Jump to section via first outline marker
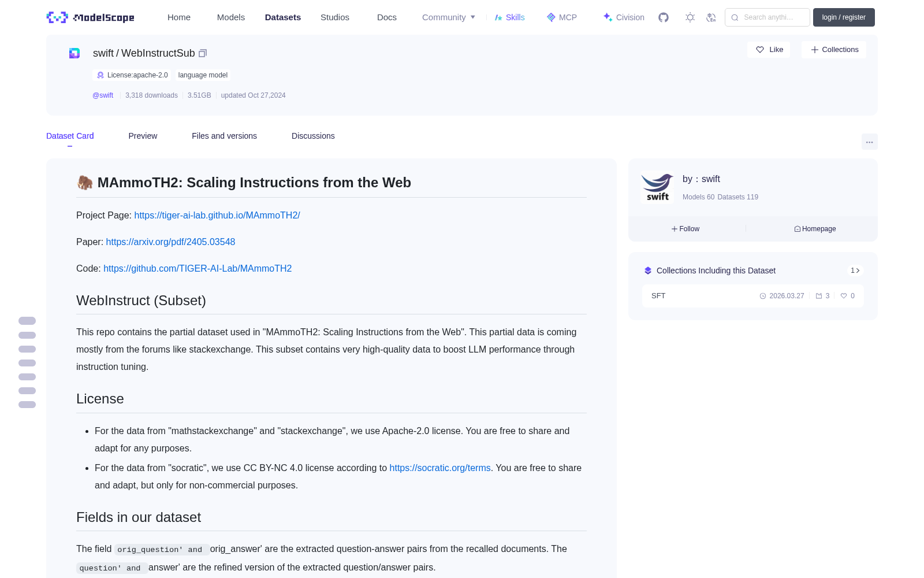 click(27, 321)
